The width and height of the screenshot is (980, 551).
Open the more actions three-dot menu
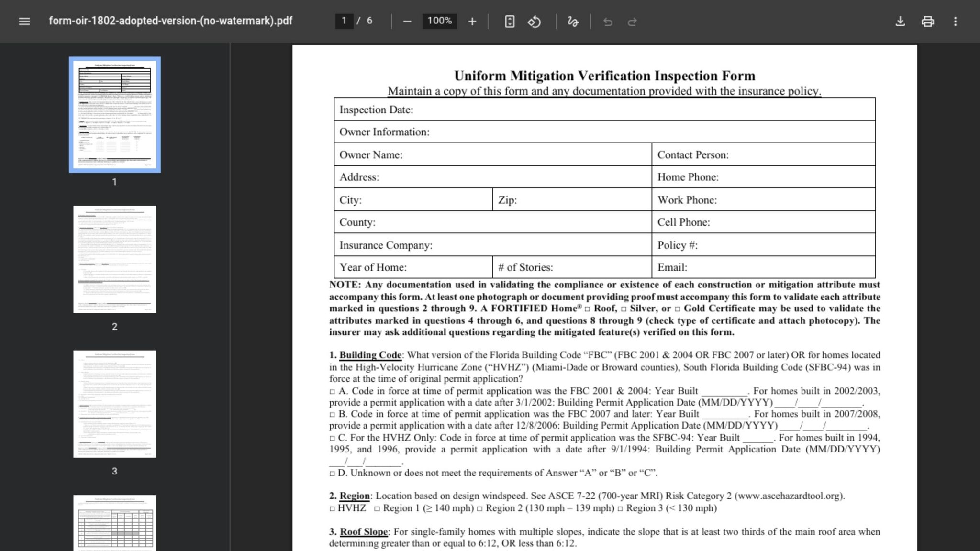click(956, 22)
